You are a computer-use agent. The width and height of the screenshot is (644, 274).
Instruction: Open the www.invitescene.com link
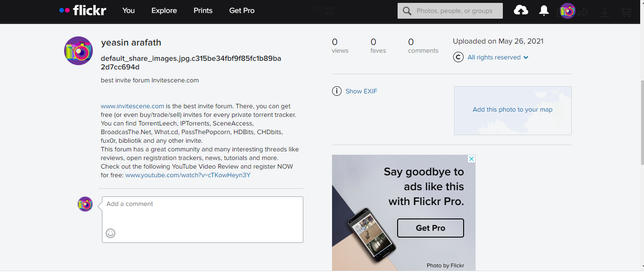133,106
